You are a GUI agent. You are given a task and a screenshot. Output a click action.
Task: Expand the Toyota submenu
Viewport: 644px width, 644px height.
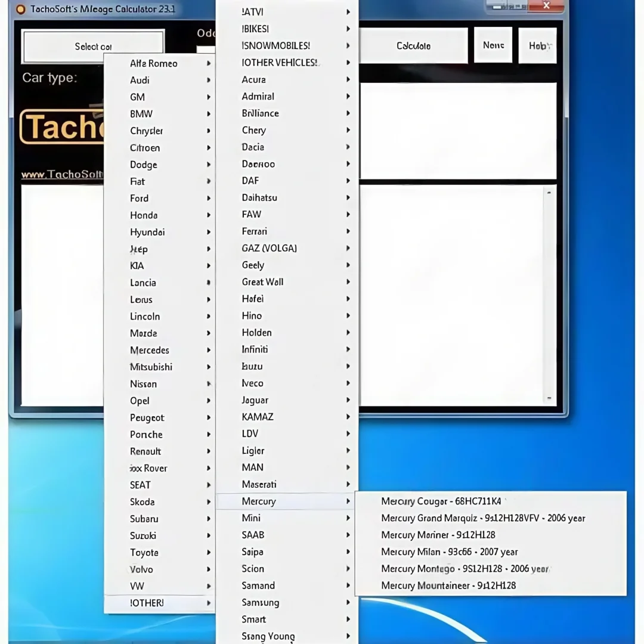click(159, 552)
